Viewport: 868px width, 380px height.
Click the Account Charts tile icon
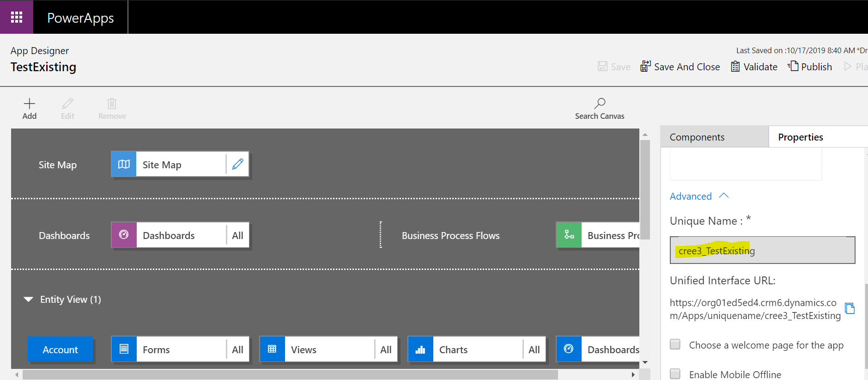click(x=420, y=349)
